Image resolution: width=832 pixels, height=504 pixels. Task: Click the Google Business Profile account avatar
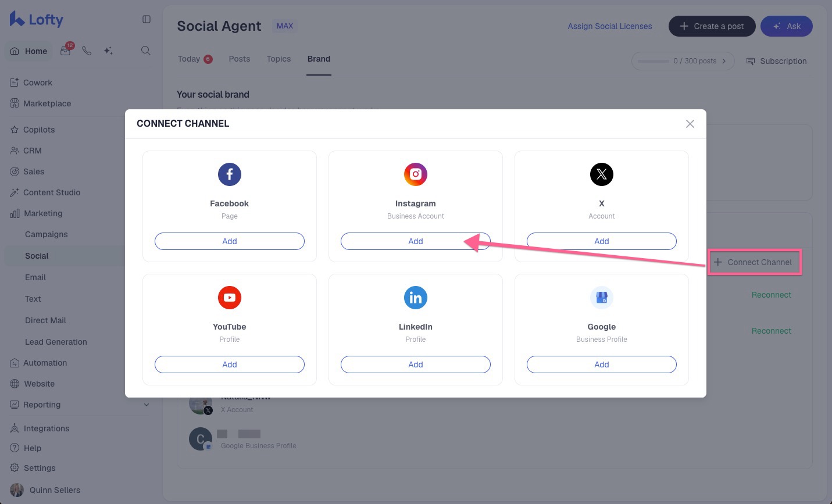[x=201, y=439]
